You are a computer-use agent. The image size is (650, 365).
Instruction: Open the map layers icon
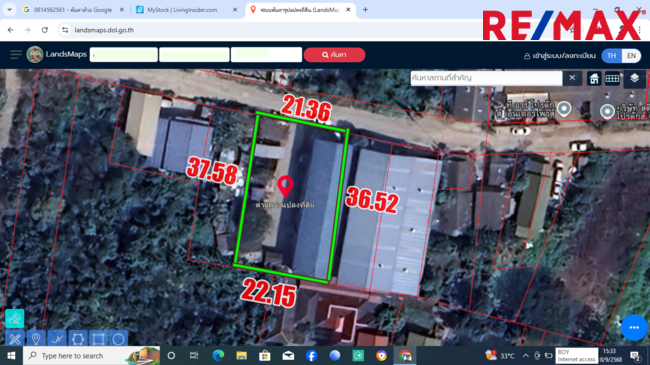point(634,78)
